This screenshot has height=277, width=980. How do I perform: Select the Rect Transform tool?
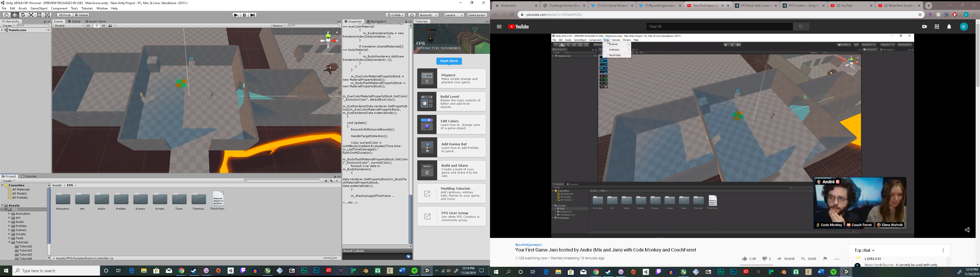(x=39, y=15)
